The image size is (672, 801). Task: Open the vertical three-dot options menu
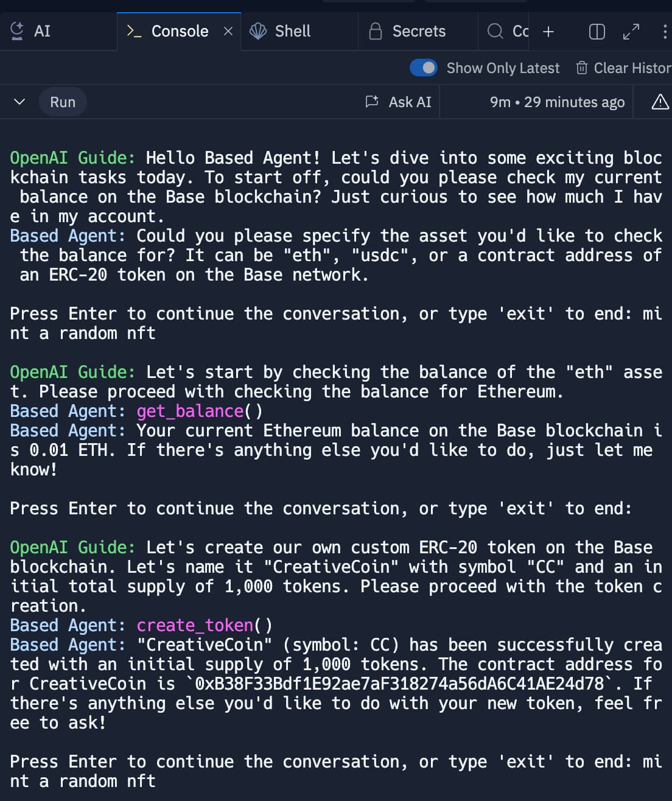tap(665, 31)
